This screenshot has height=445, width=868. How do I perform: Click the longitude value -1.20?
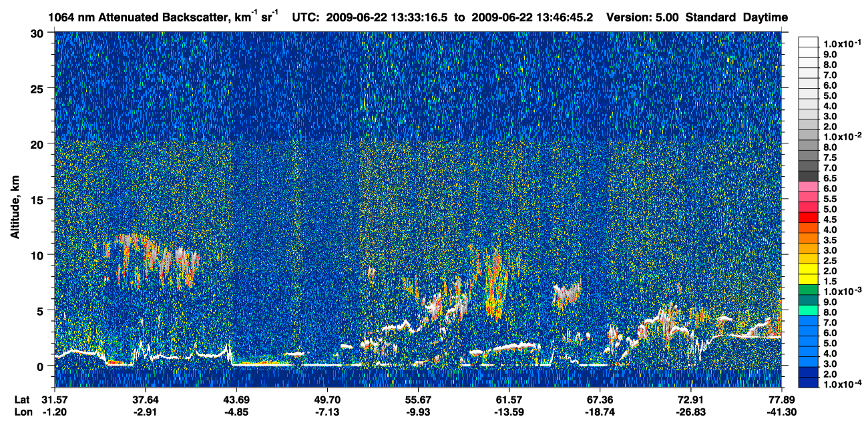55,412
